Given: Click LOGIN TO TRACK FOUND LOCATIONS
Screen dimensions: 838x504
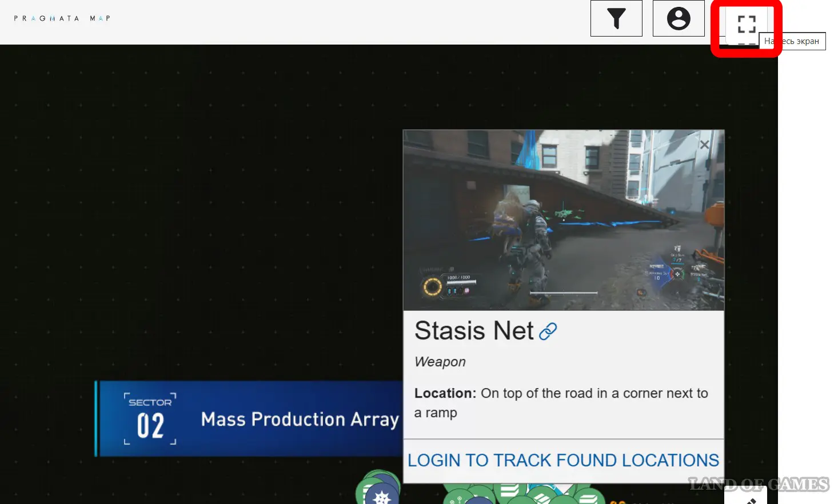Looking at the screenshot, I should pyautogui.click(x=563, y=460).
